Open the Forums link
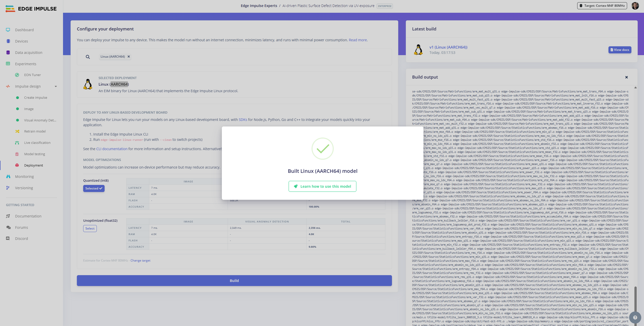Viewport: 644px width, 326px height. (21, 227)
